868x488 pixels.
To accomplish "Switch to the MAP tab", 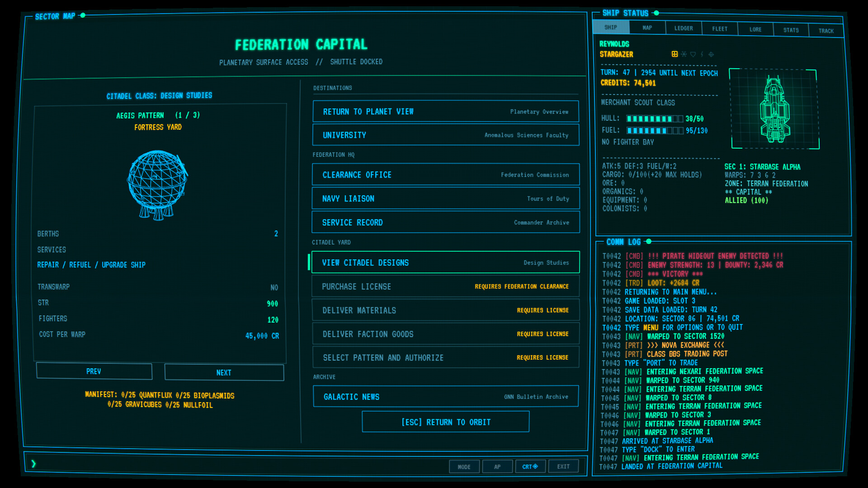I will point(647,28).
